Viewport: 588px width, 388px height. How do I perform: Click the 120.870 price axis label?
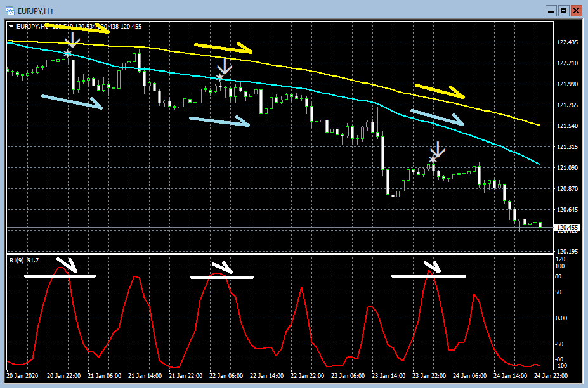(x=567, y=188)
